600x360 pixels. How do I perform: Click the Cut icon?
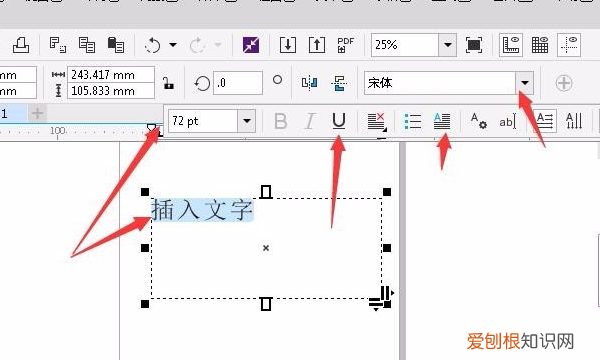pos(58,45)
